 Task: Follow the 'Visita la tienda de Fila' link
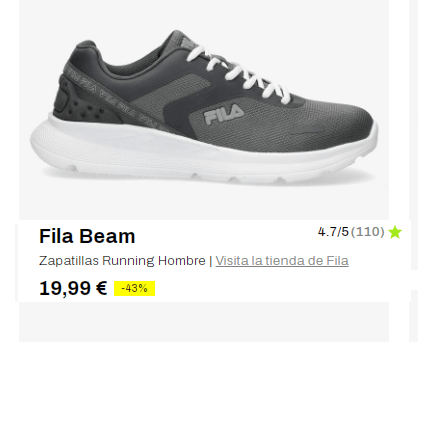point(282,261)
